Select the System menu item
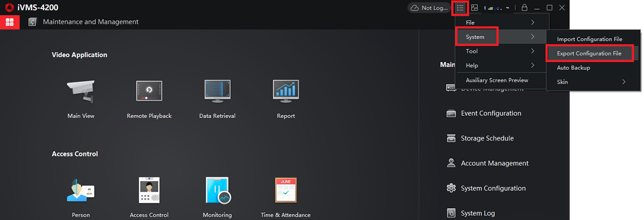The image size is (644, 220). [x=502, y=37]
